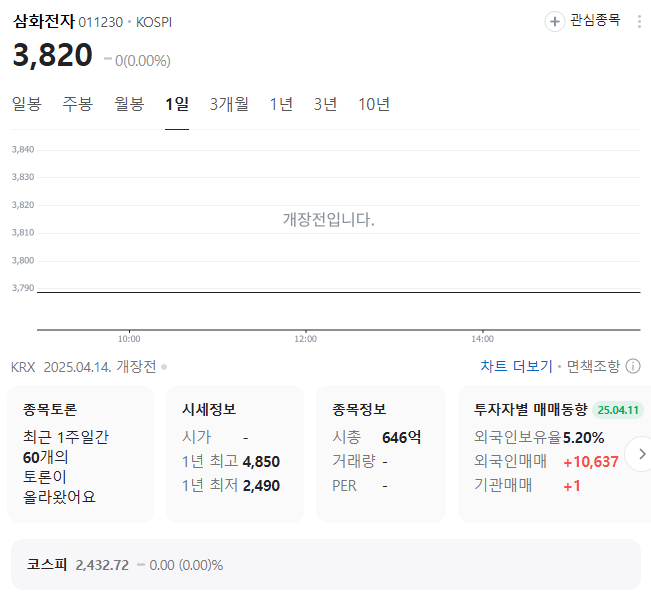651x600 pixels.
Task: Click the current price 3,820
Action: [x=52, y=55]
